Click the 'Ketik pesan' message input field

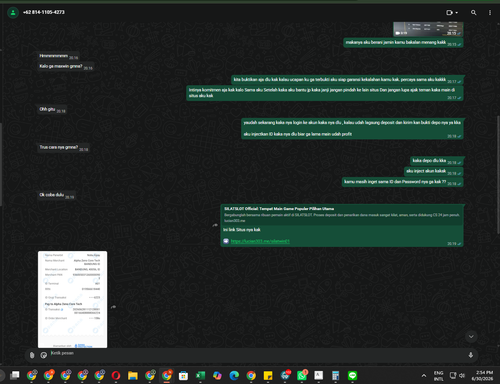(257, 353)
